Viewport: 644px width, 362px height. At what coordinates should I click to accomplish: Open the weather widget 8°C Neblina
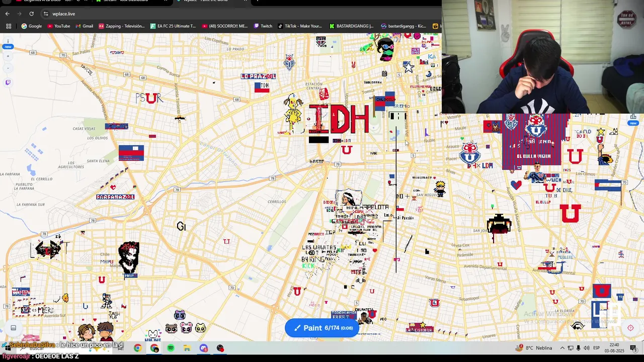[533, 348]
